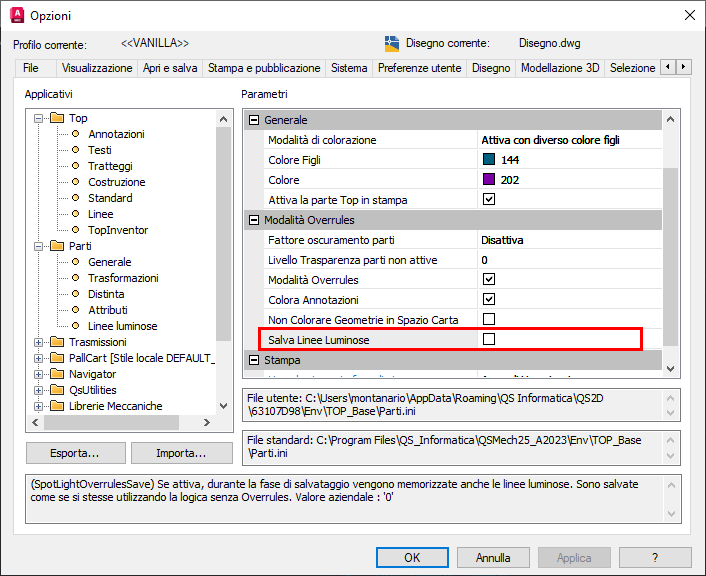Collapse the Modalità Overrules section

pos(254,220)
